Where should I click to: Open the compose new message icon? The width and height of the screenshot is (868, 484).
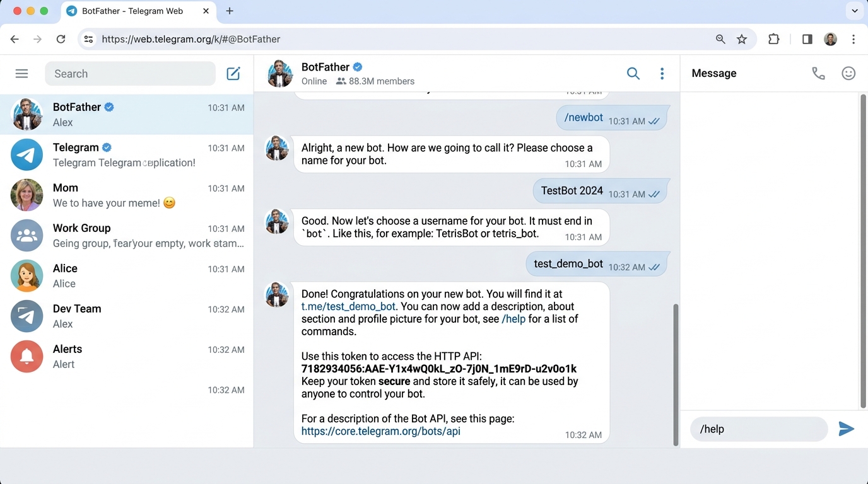(233, 73)
